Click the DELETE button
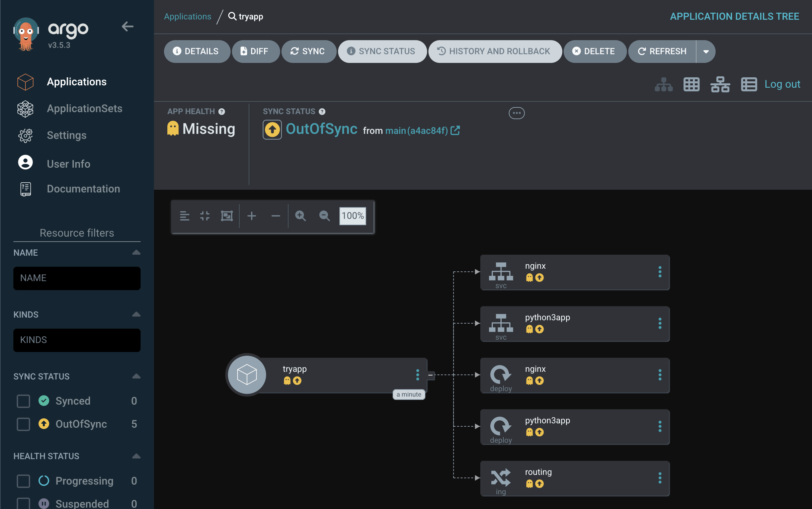 [595, 52]
